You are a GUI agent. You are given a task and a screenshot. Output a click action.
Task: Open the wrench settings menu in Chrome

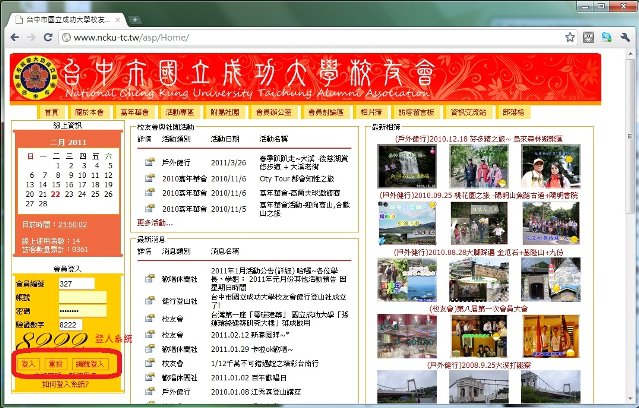(625, 37)
